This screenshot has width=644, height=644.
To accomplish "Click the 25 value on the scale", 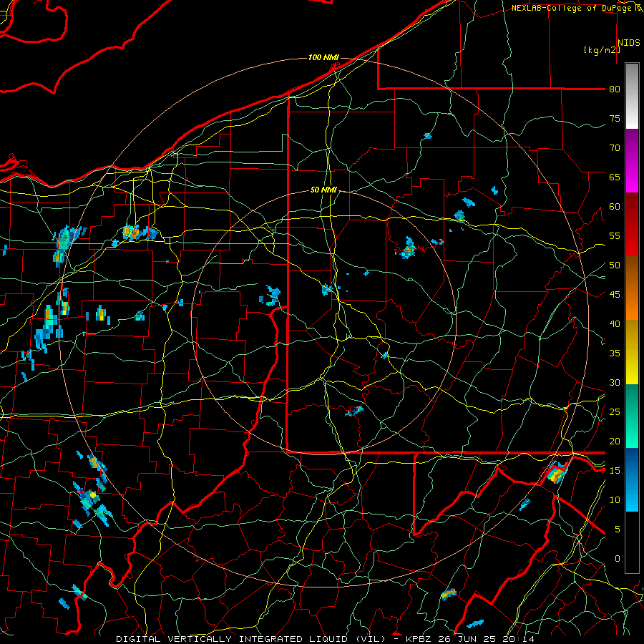I will click(615, 412).
